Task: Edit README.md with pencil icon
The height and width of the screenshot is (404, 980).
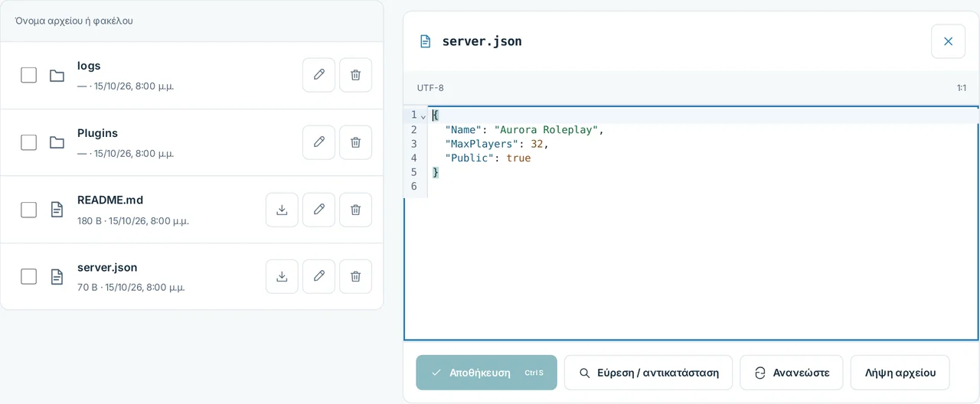Action: 318,210
